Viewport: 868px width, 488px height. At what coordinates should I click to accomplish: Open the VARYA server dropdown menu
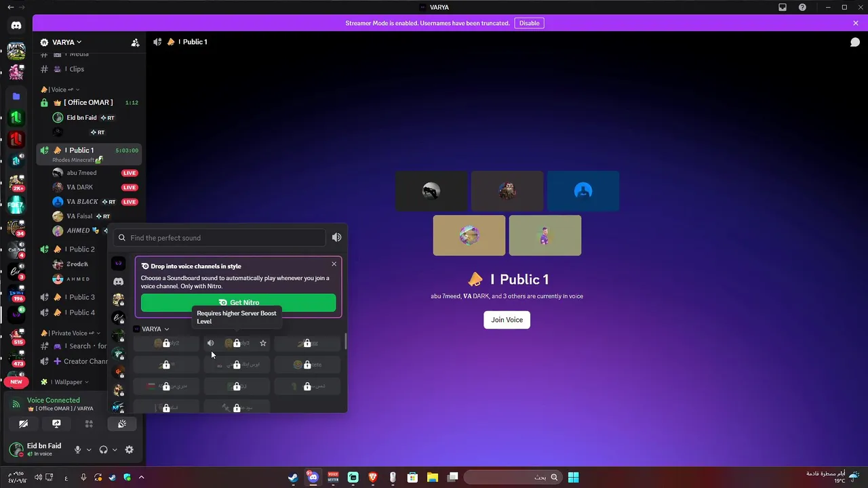tap(66, 42)
